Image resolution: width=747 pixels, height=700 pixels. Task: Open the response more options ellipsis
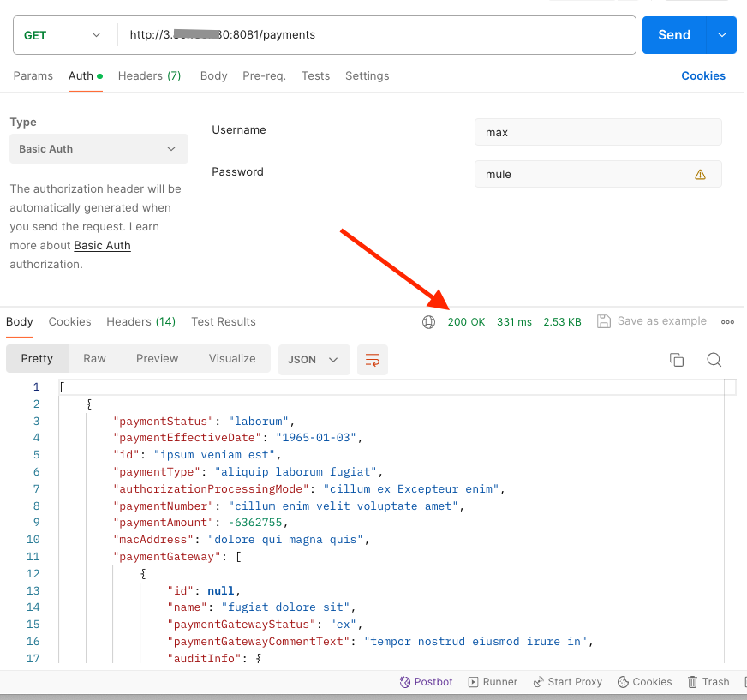pos(727,322)
